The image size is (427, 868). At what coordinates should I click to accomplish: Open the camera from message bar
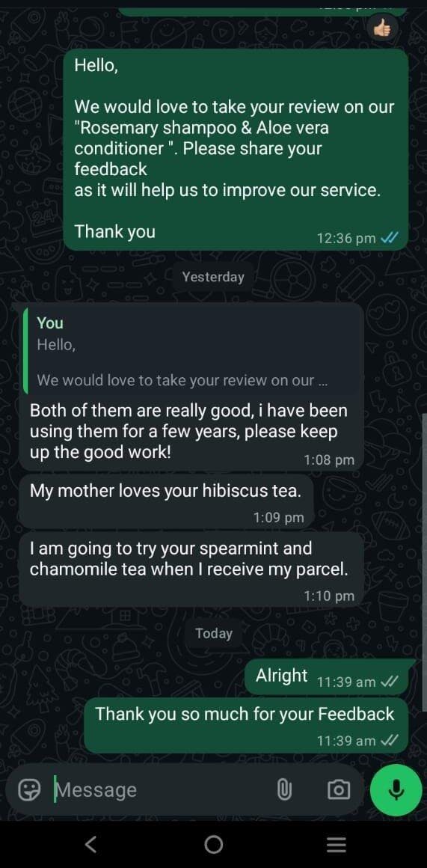click(339, 790)
